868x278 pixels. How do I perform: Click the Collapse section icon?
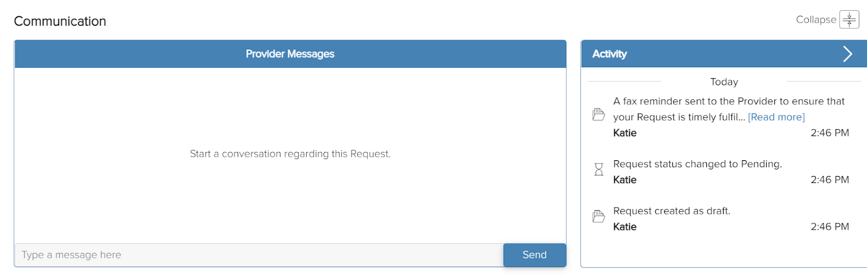point(849,20)
